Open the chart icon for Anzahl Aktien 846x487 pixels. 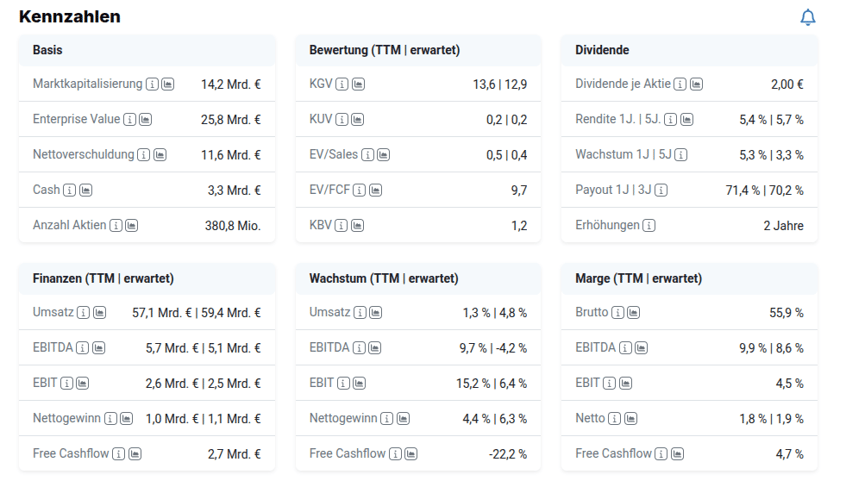click(131, 226)
